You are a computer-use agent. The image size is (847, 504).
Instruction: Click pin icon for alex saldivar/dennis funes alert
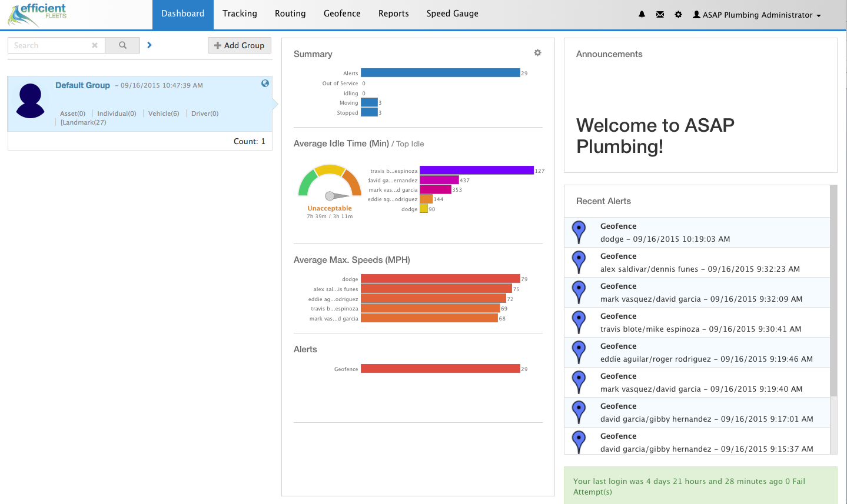(579, 262)
